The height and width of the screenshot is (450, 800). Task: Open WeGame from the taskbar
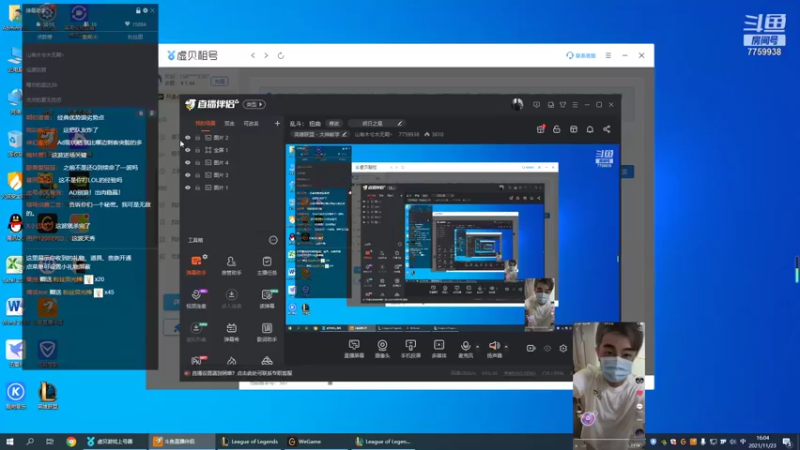(x=305, y=441)
